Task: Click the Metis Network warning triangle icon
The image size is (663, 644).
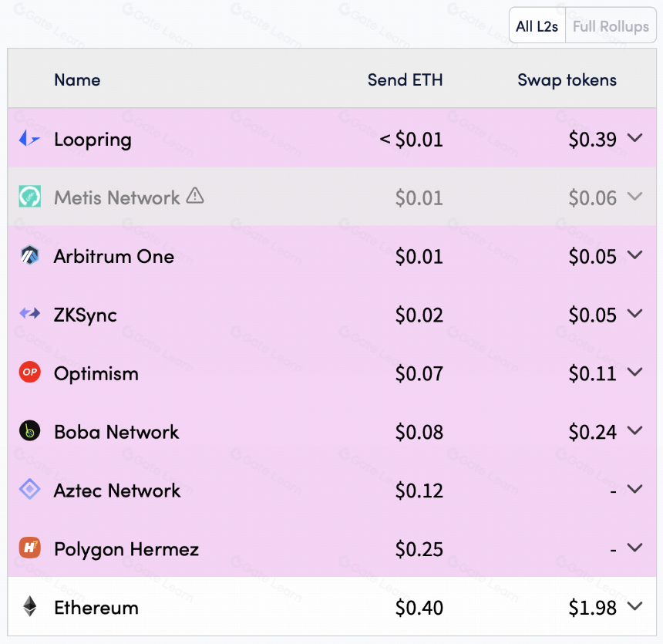Action: pos(195,195)
